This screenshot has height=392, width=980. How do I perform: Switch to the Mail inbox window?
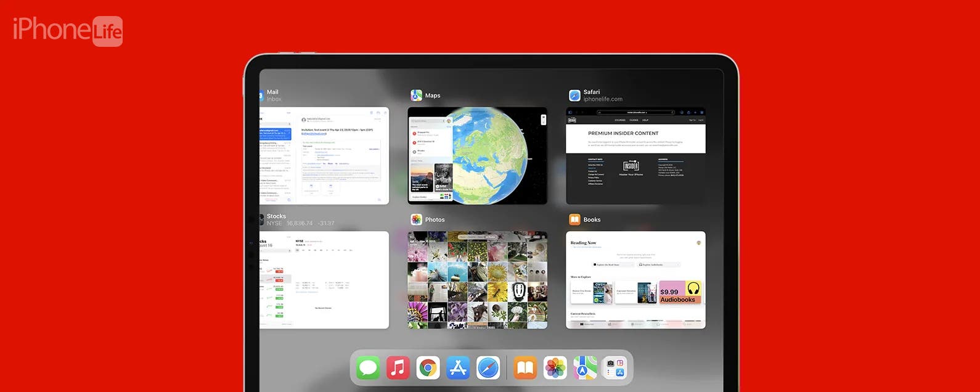[x=324, y=156]
